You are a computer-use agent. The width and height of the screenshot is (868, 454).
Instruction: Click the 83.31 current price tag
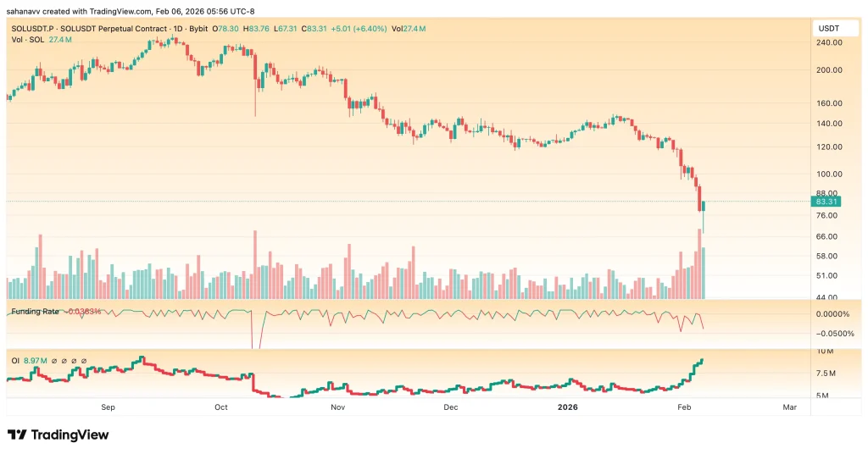point(826,202)
